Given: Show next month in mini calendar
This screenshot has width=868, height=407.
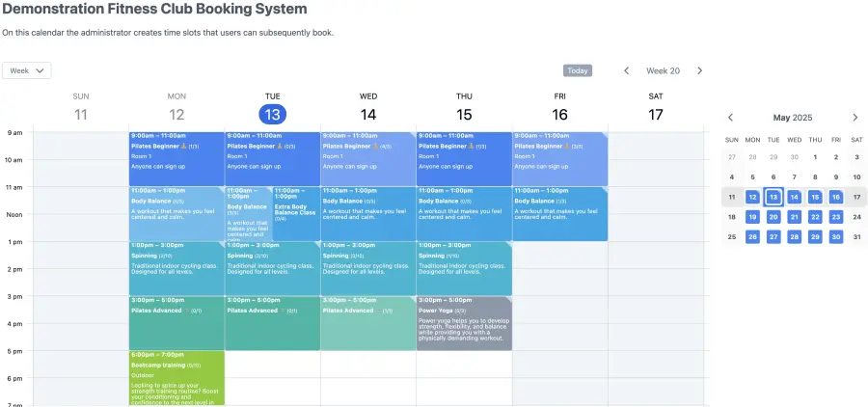Looking at the screenshot, I should [x=855, y=118].
